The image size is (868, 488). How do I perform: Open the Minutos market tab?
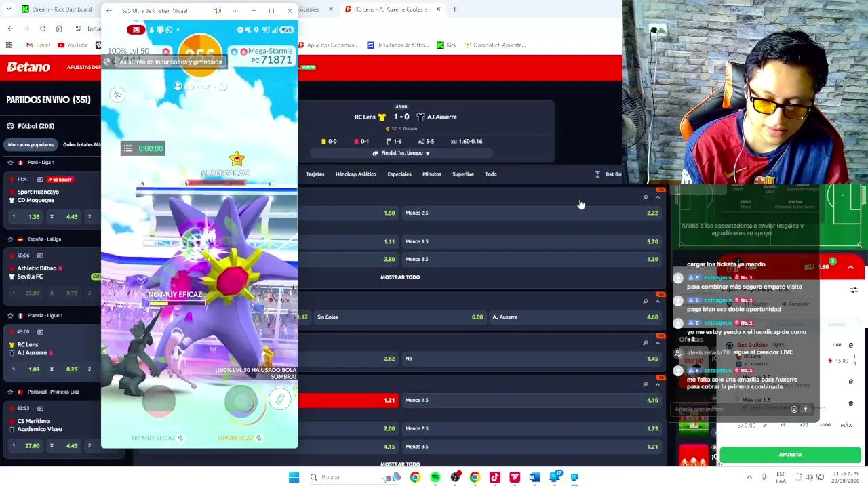click(x=432, y=174)
